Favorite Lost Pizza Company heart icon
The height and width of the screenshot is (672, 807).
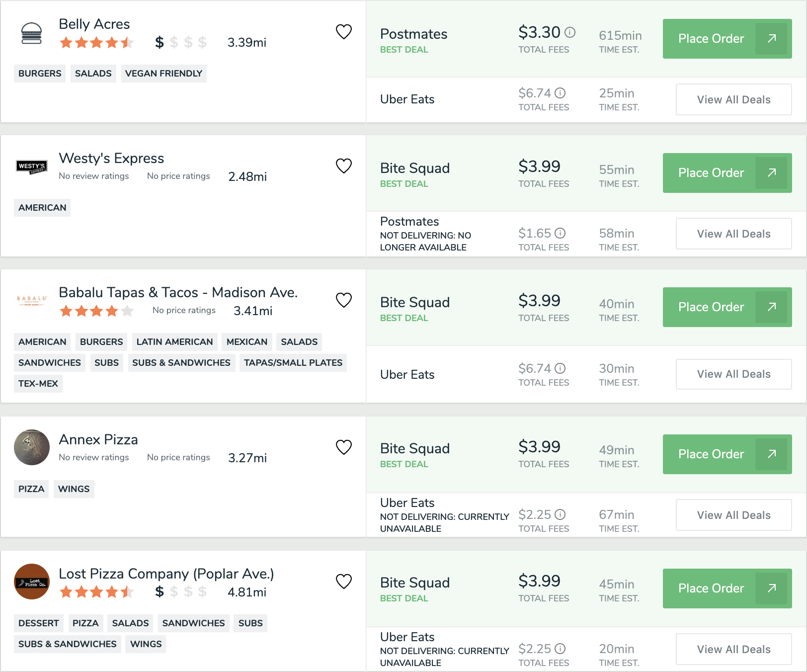click(x=344, y=582)
